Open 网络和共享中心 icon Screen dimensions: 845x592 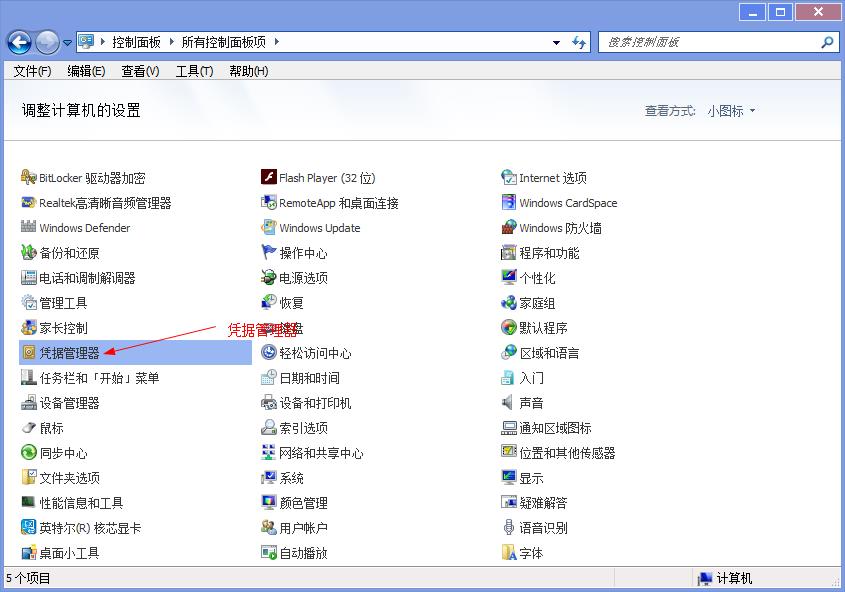(268, 452)
